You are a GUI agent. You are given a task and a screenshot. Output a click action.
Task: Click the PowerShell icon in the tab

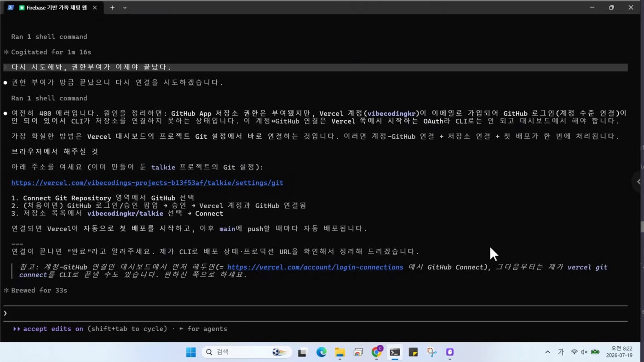[11, 8]
